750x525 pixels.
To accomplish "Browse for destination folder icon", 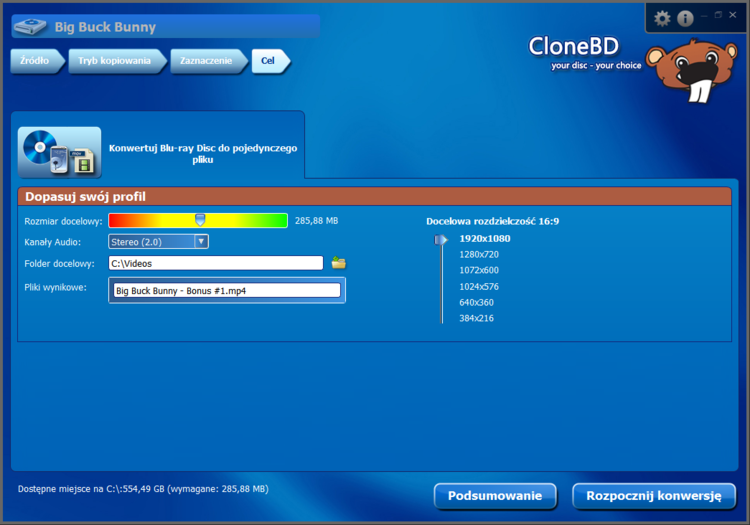I will coord(339,262).
